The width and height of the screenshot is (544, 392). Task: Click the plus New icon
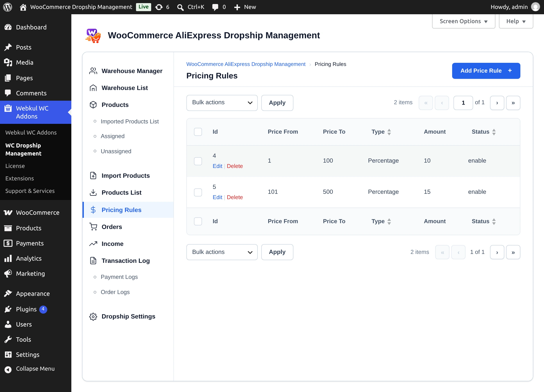237,7
